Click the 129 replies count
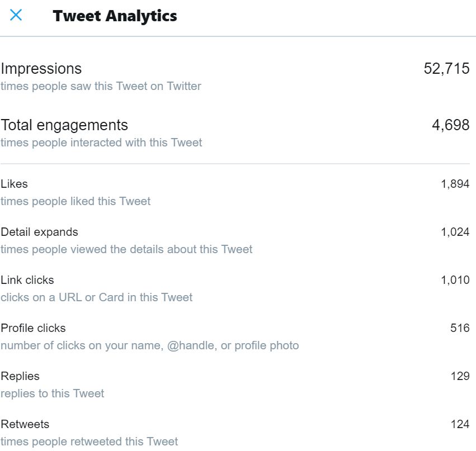Image resolution: width=476 pixels, height=451 pixels. [460, 376]
